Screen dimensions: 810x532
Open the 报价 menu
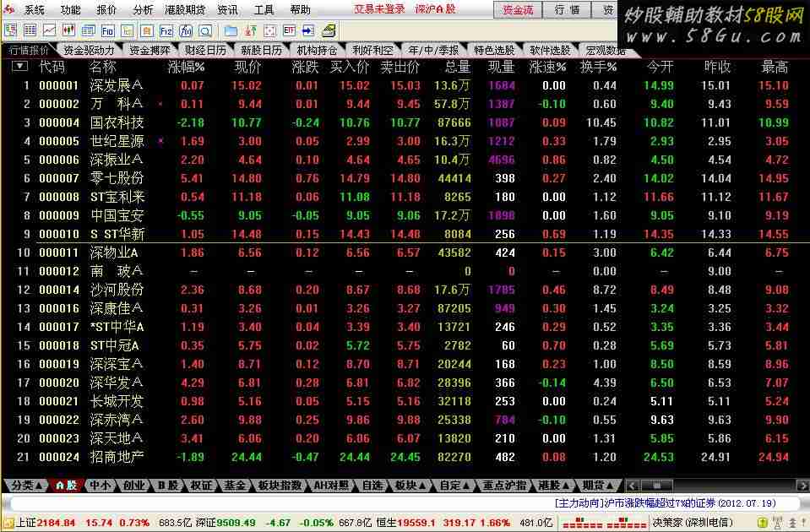(106, 9)
